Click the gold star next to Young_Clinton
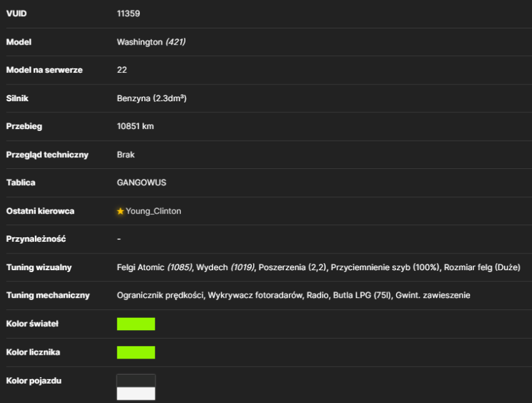The image size is (532, 403). pyautogui.click(x=120, y=211)
